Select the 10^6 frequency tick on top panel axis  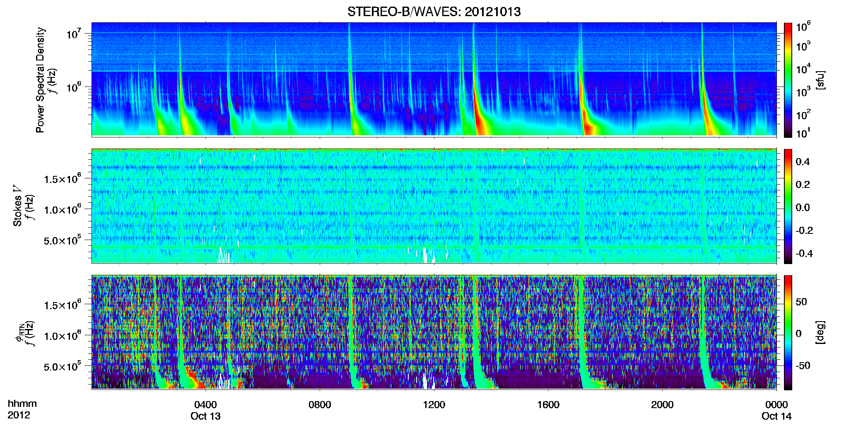74,87
